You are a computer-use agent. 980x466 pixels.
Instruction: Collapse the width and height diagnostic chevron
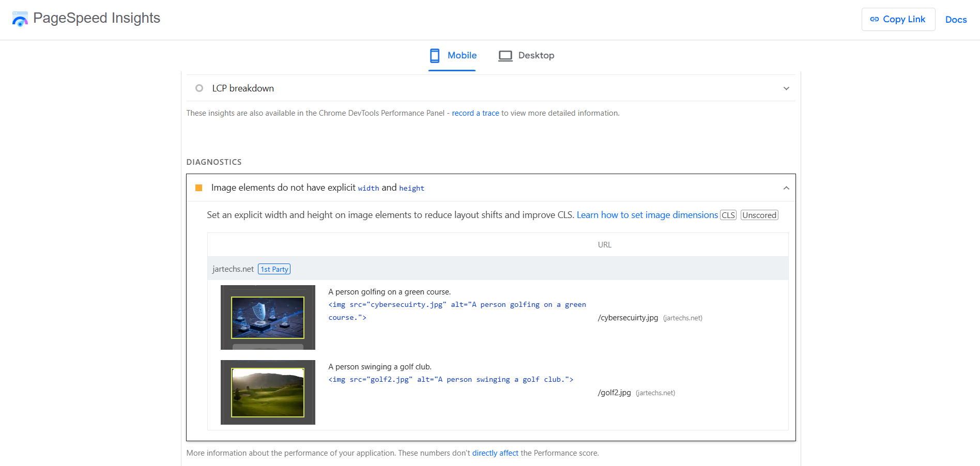coord(786,188)
